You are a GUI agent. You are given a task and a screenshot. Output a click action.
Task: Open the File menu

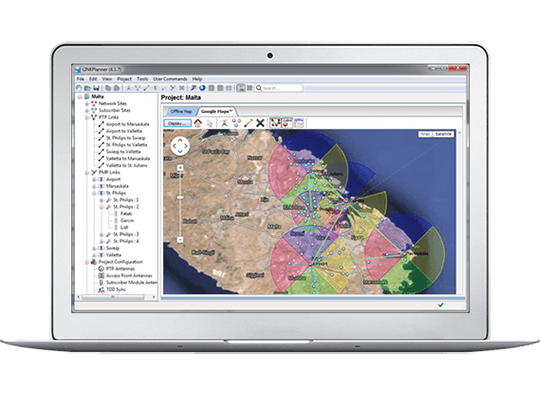(x=80, y=79)
